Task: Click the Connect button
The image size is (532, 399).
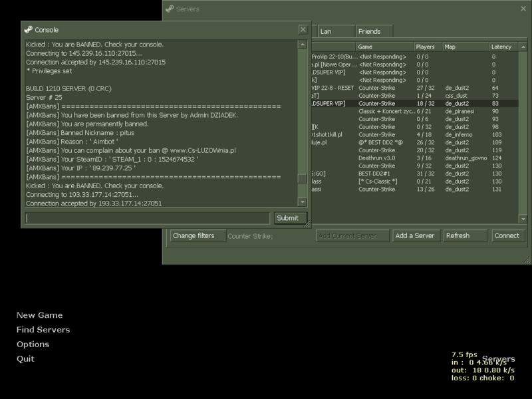Action: pyautogui.click(x=507, y=235)
